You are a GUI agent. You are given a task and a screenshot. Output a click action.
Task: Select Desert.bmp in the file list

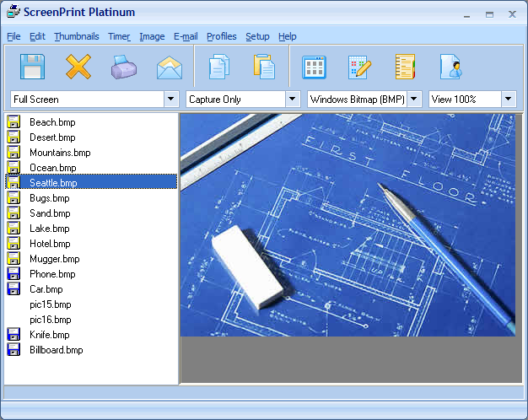[x=52, y=137]
